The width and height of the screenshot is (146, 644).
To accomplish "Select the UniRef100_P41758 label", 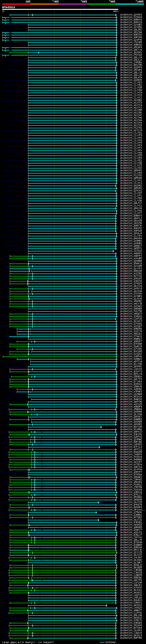I will (x=131, y=311).
